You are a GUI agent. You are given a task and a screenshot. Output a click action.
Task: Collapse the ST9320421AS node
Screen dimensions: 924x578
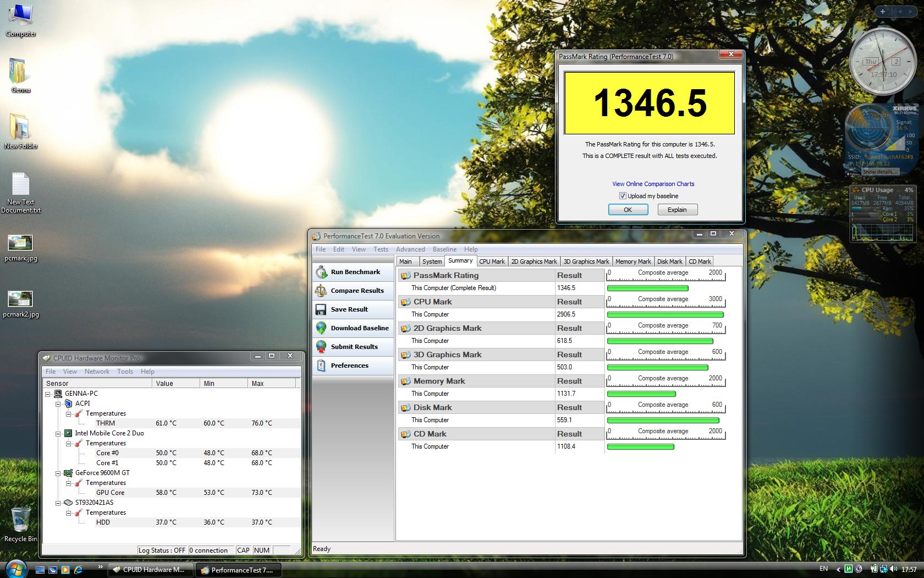[x=58, y=503]
